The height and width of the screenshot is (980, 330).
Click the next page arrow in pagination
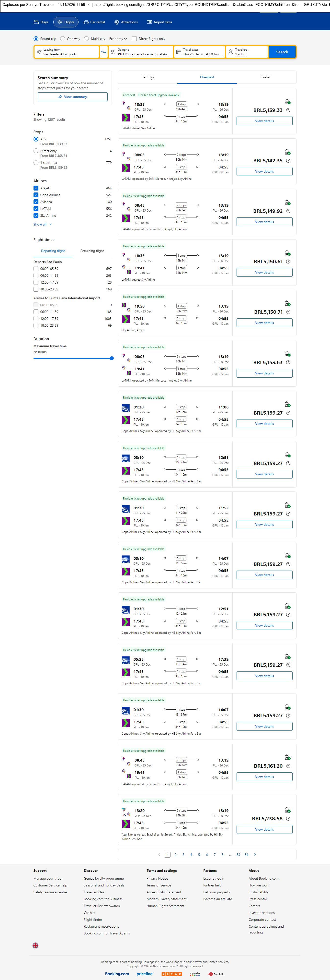coord(255,854)
